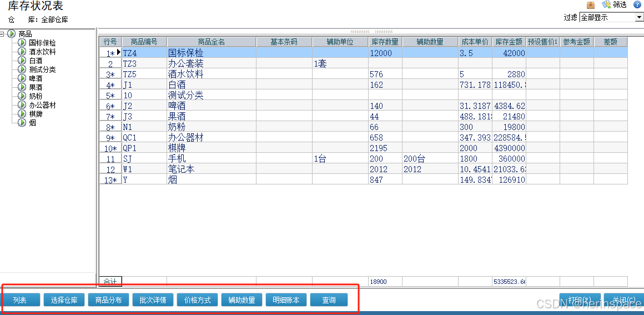Click the green arrow icon beside 国标保检 in tree
This screenshot has height=315, width=644.
click(22, 43)
